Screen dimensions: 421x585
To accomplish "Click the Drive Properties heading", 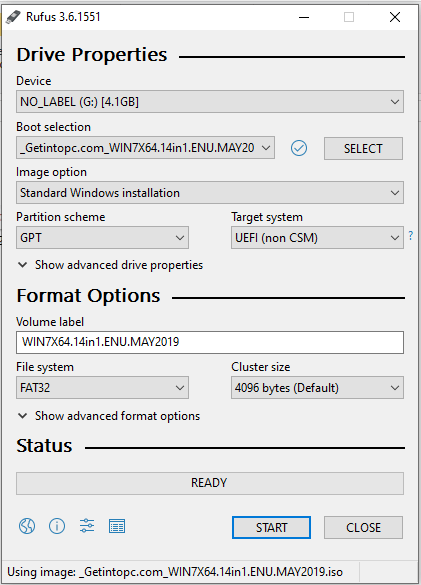I will pos(92,55).
